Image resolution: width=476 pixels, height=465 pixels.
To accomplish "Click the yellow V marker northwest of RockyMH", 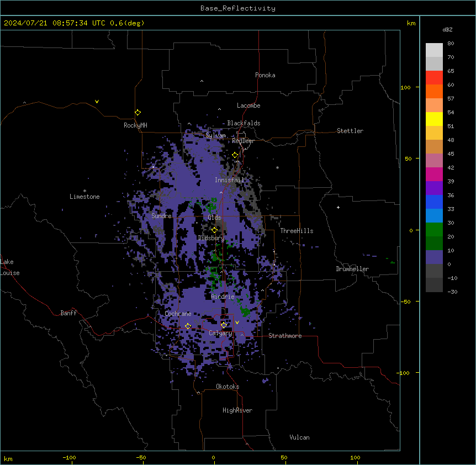I will tap(97, 102).
